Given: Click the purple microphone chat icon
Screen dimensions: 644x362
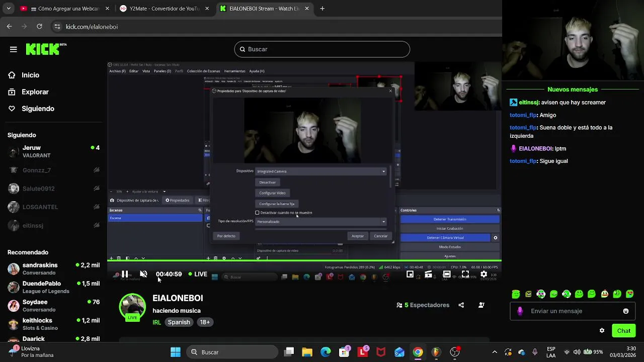Looking at the screenshot, I should click(520, 311).
